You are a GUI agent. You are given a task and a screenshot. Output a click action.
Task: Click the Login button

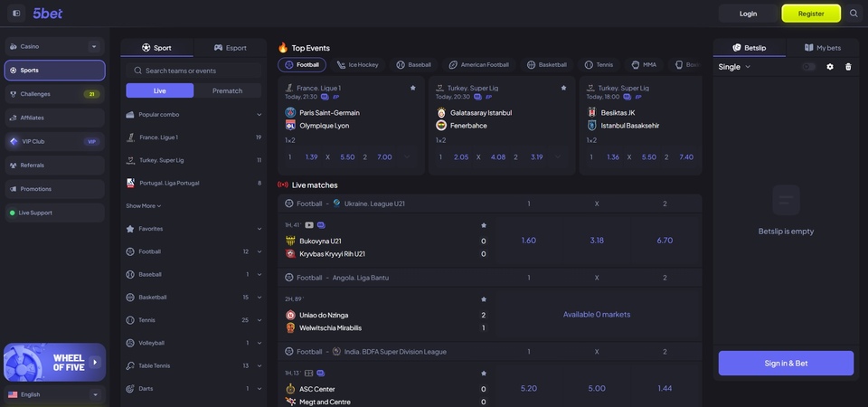point(748,14)
